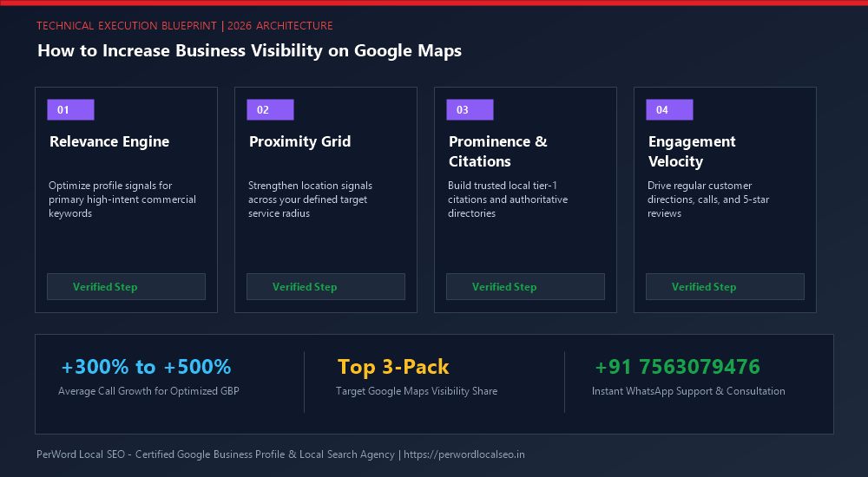Screen dimensions: 868x477
Task: Click 'Drive regular customer directions' description
Action: pos(708,199)
